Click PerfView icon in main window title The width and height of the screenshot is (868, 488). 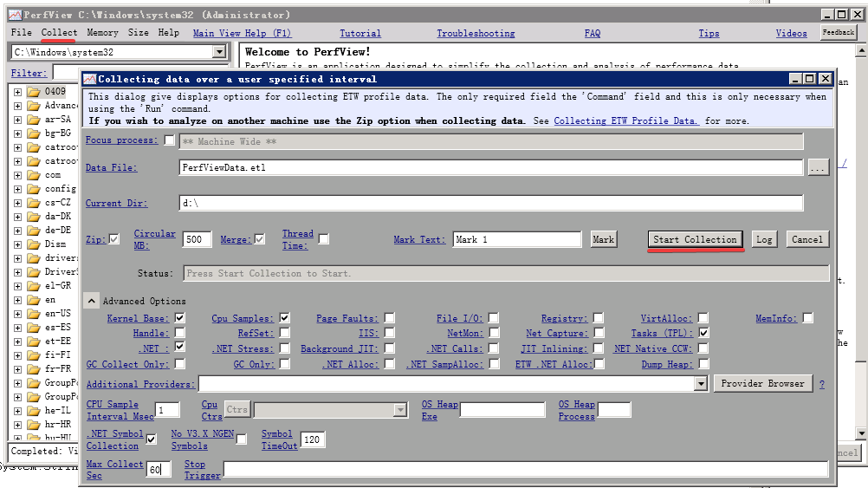click(15, 15)
